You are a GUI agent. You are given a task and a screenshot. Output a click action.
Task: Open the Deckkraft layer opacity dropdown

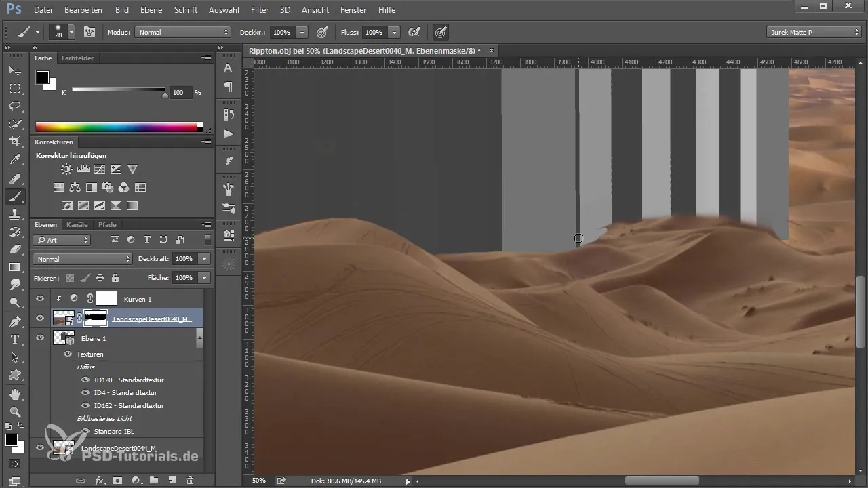click(x=204, y=259)
